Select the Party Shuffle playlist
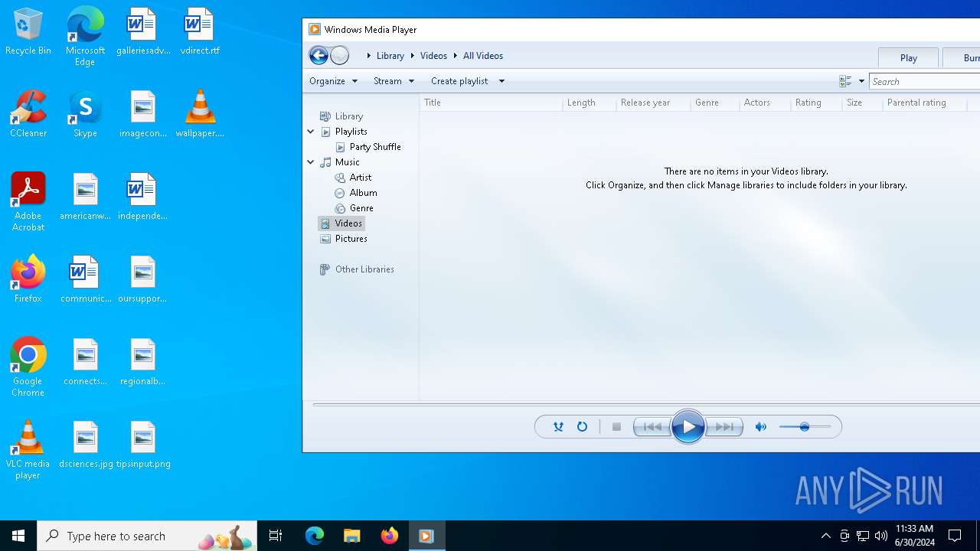 click(x=375, y=147)
